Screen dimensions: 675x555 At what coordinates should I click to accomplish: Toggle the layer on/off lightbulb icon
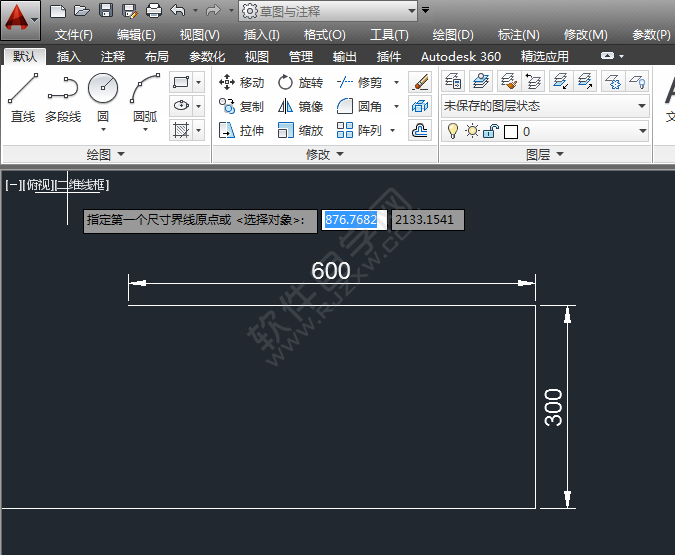tap(452, 131)
